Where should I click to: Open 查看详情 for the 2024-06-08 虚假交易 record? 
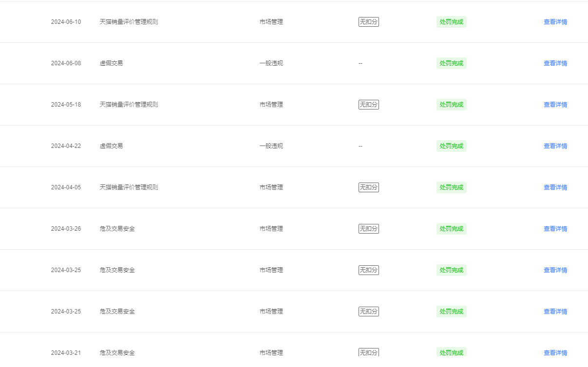[x=555, y=63]
